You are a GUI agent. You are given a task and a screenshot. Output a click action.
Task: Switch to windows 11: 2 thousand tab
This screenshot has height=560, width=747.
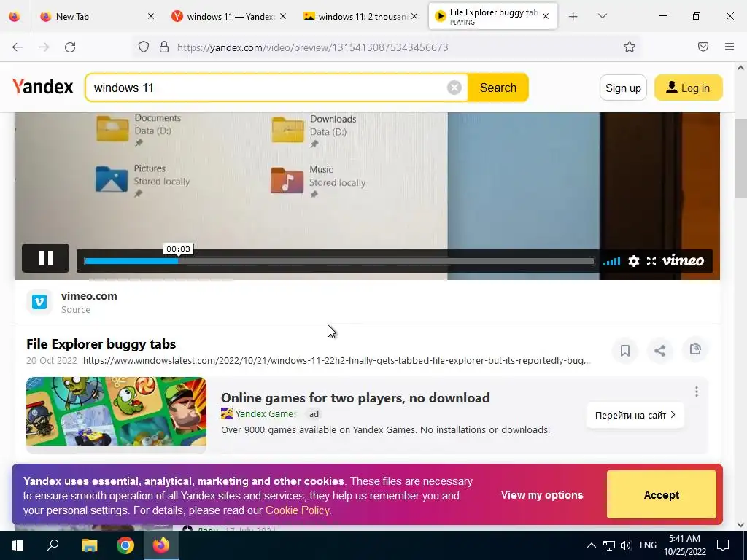point(360,16)
